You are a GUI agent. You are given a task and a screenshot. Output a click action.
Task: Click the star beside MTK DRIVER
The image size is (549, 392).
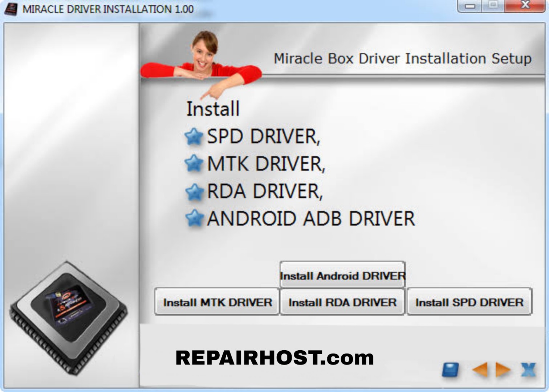click(x=194, y=163)
